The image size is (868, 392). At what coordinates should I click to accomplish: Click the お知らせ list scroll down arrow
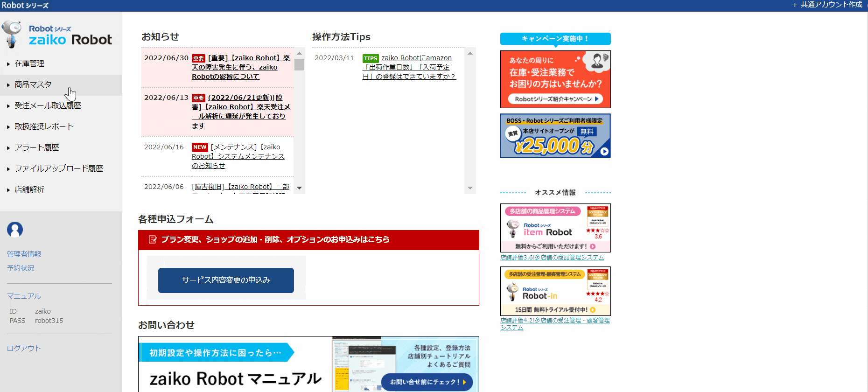tap(300, 188)
